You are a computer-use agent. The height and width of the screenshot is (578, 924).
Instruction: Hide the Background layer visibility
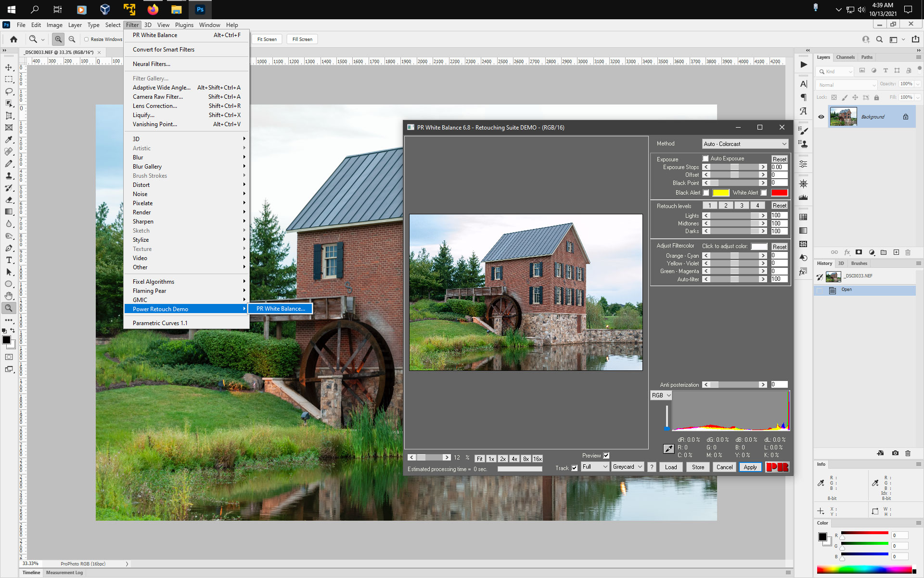tap(821, 116)
